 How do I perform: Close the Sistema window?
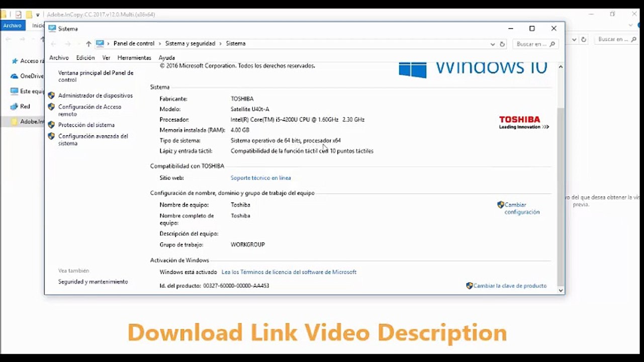click(x=554, y=29)
